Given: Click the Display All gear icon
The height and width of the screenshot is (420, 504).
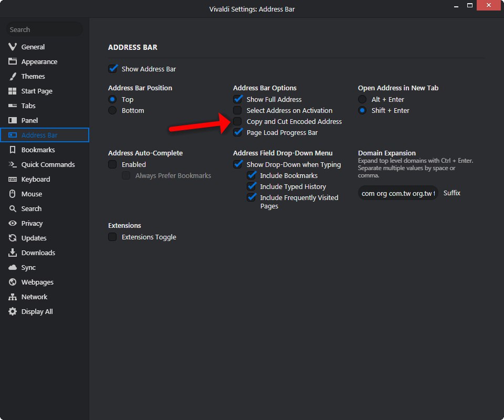Looking at the screenshot, I should coord(13,311).
